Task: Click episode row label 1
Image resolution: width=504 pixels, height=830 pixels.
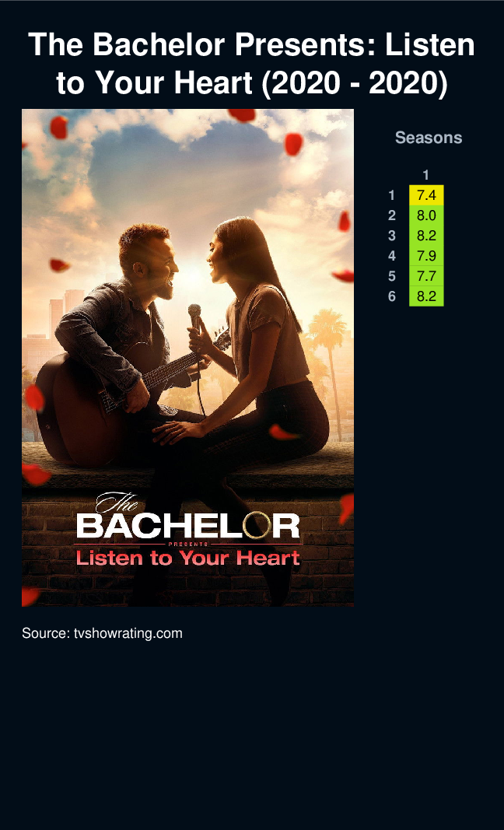Action: coord(392,196)
